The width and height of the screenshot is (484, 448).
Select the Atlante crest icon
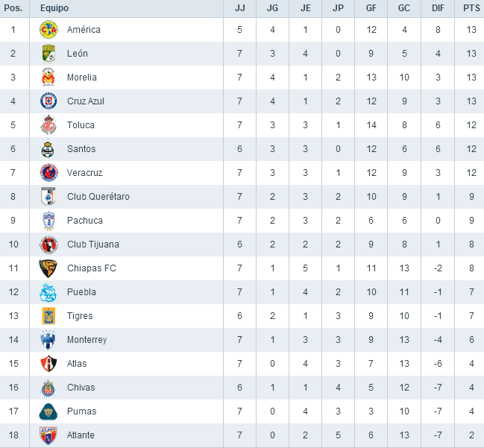[48, 435]
